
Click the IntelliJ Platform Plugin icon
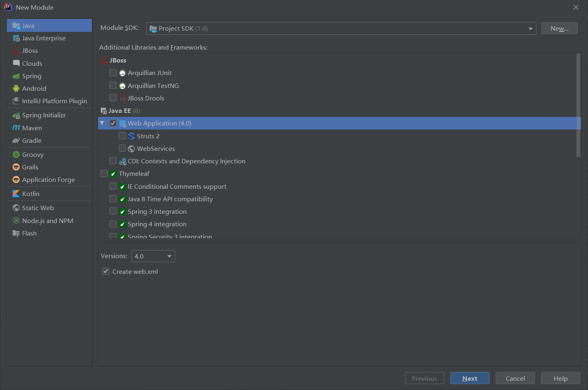coord(16,101)
